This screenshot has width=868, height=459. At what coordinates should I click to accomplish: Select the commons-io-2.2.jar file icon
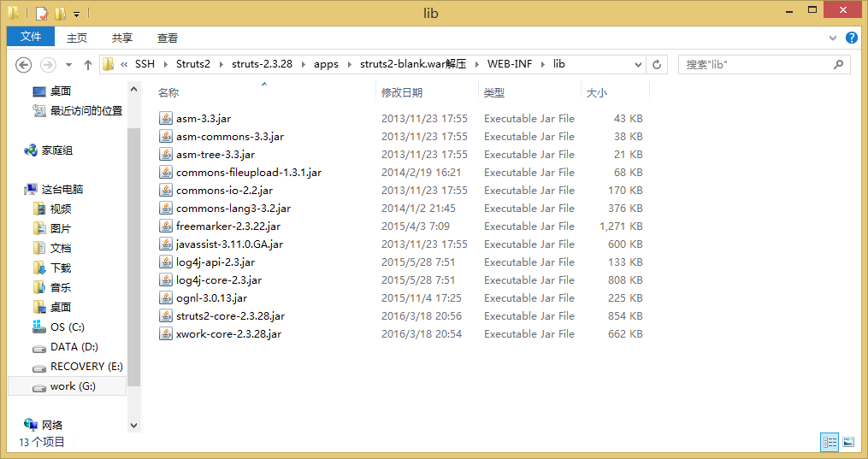point(166,190)
